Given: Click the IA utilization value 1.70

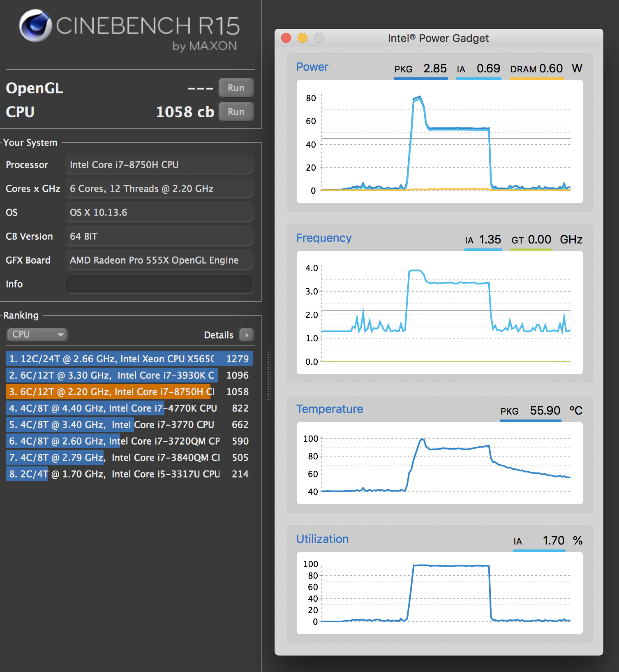Looking at the screenshot, I should pyautogui.click(x=553, y=540).
